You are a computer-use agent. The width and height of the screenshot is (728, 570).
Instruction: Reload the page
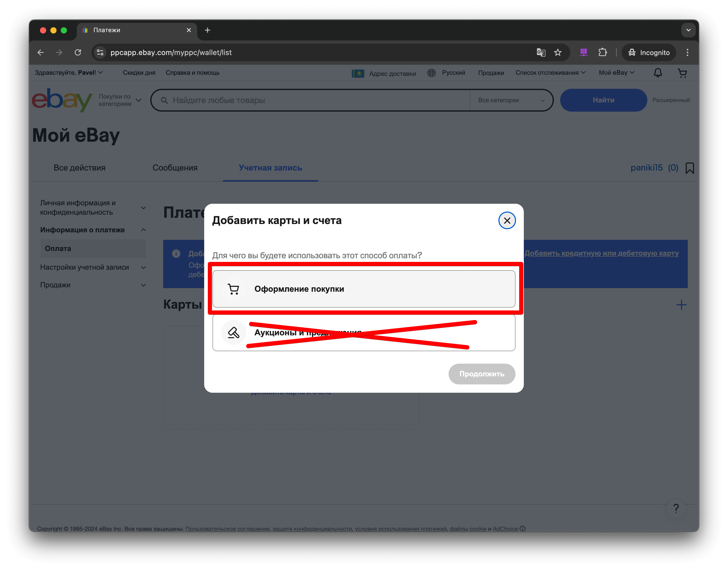[x=78, y=52]
